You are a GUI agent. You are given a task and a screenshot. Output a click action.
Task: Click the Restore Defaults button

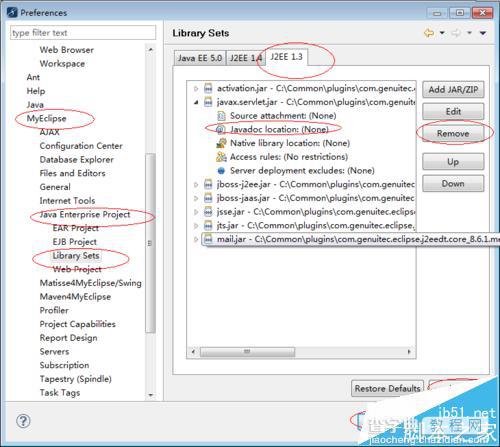pos(387,388)
